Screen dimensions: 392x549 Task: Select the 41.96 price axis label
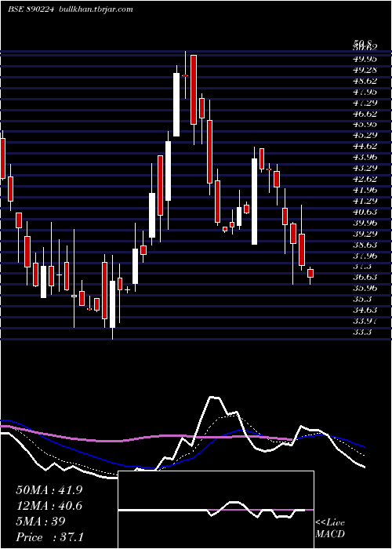click(365, 190)
